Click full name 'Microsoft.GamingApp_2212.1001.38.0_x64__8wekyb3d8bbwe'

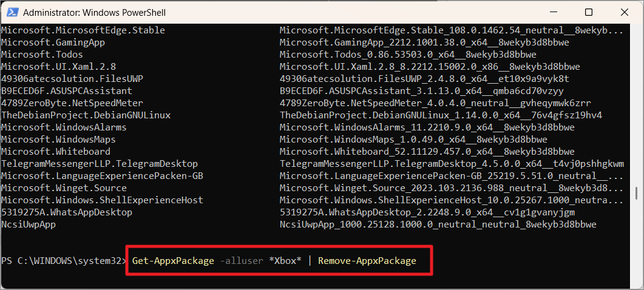(x=424, y=42)
